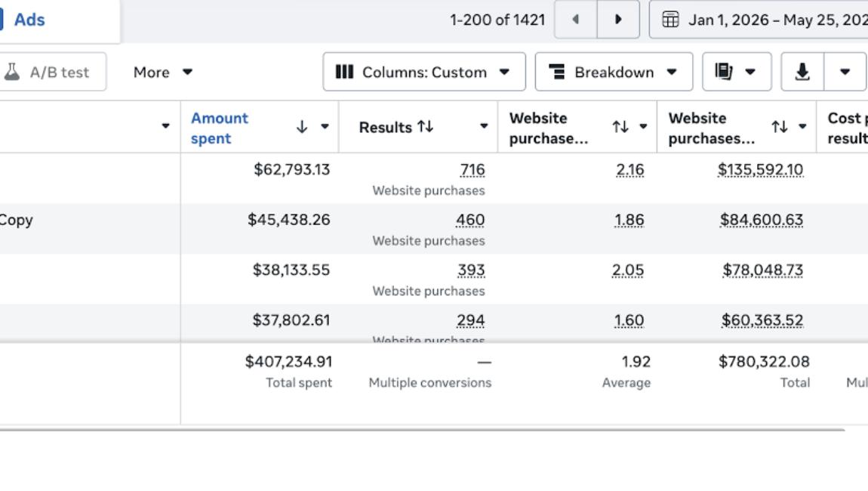
Task: Click the 1.60 ROAS value
Action: (629, 320)
